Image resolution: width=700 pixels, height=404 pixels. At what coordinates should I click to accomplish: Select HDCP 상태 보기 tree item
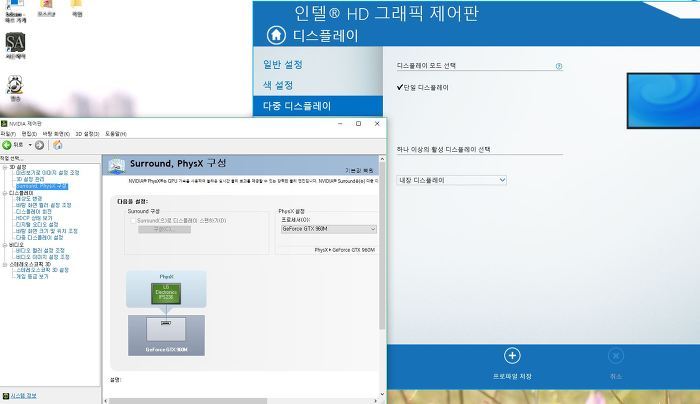(34, 218)
